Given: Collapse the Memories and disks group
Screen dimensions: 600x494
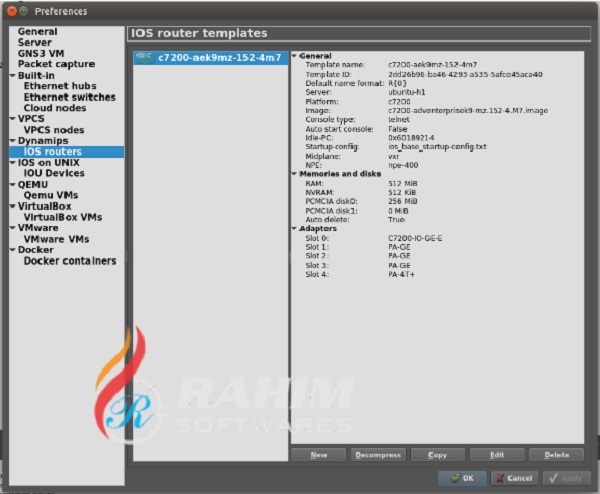Looking at the screenshot, I should click(294, 174).
